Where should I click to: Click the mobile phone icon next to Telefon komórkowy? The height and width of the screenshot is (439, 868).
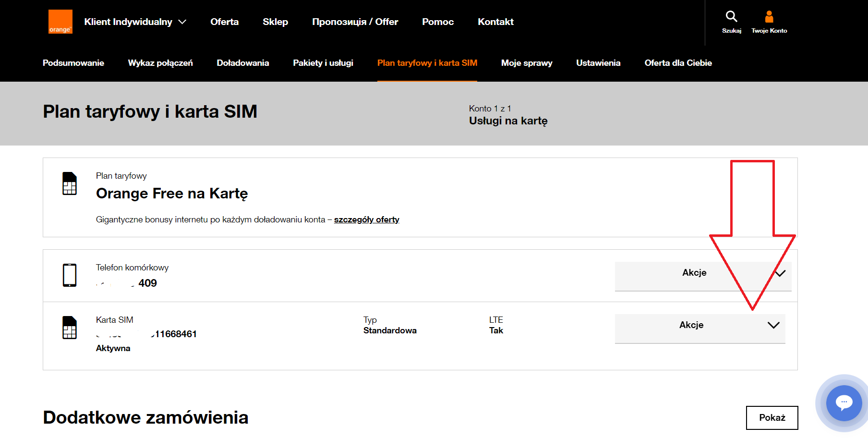pos(70,275)
